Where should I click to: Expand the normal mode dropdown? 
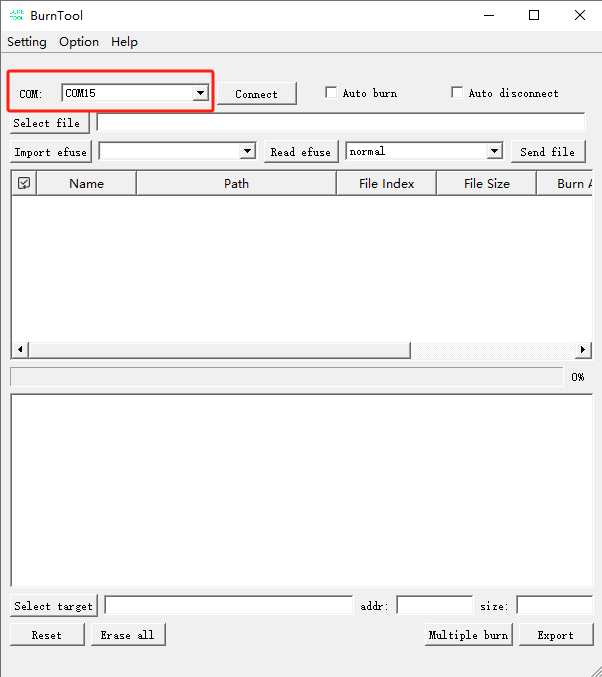494,151
